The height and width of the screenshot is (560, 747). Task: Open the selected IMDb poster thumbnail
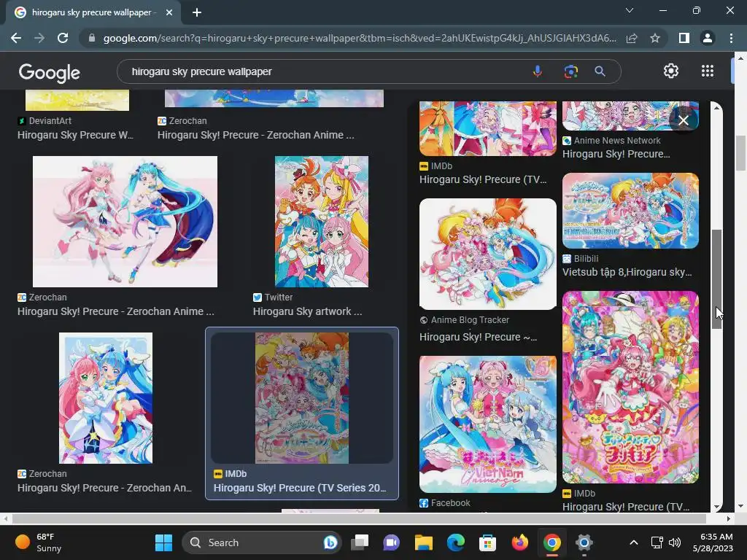(x=302, y=398)
